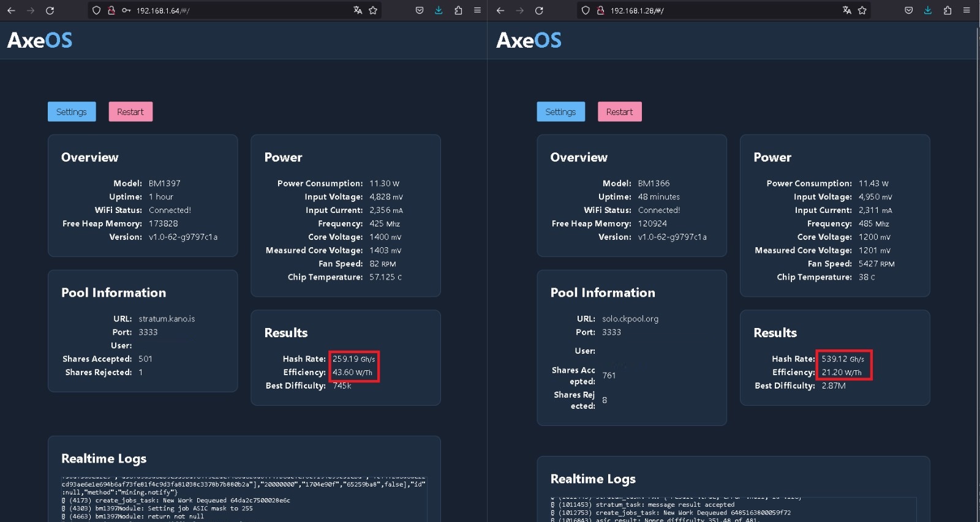
Task: Click the AxeOS logo in right window
Action: click(x=529, y=40)
